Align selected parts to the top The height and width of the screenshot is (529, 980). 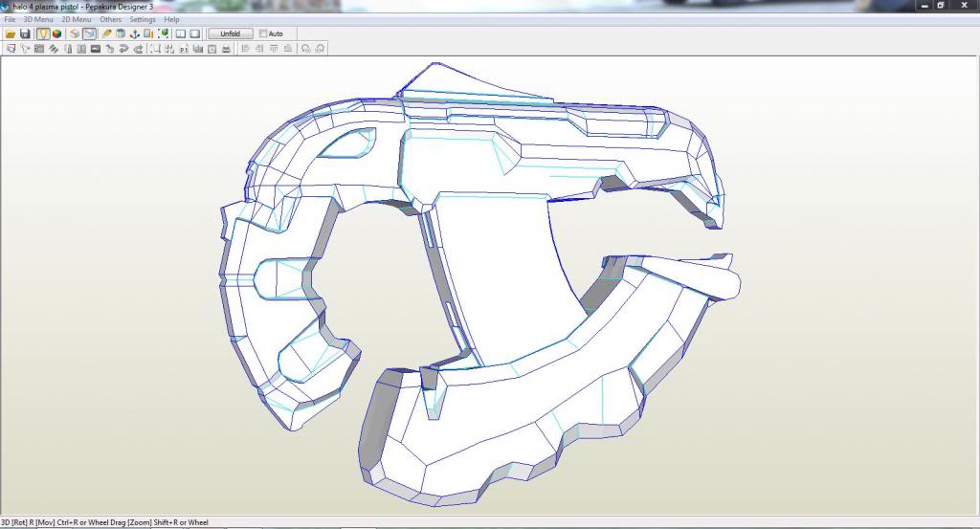click(x=273, y=49)
